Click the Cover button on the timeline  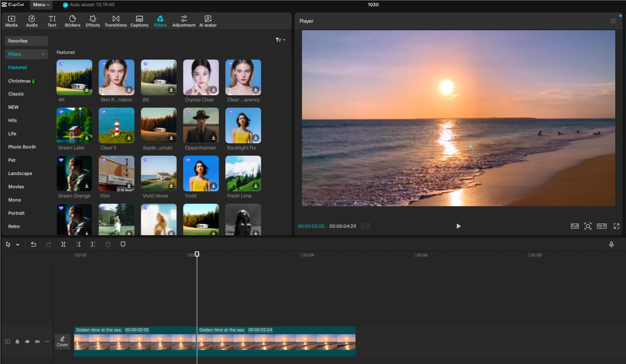coord(62,341)
